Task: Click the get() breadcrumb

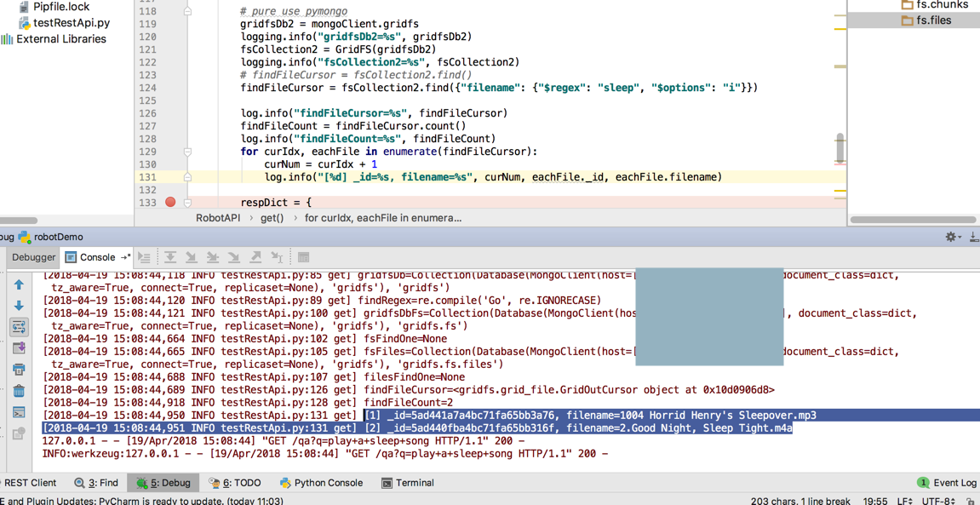Action: pyautogui.click(x=272, y=218)
